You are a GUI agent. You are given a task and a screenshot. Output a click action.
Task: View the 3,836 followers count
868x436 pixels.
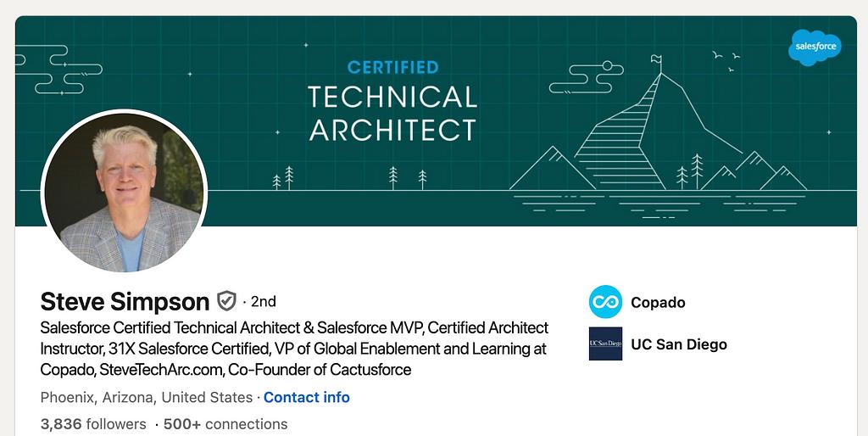click(x=92, y=424)
